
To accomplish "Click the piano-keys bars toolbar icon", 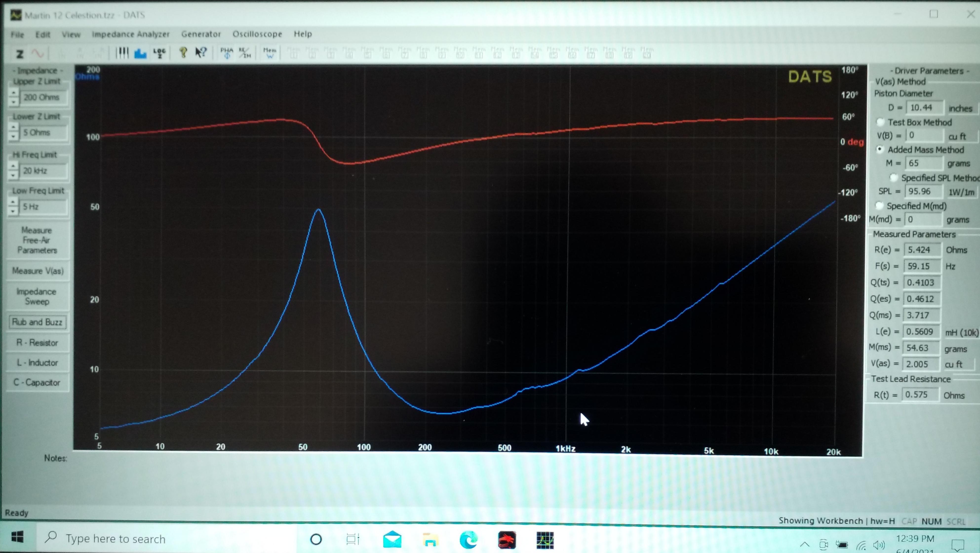I will point(122,53).
